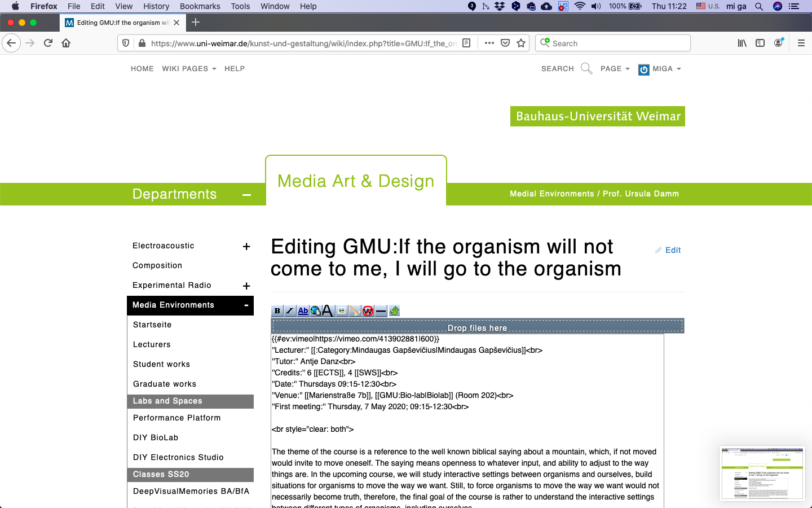The image size is (812, 508).
Task: Open the MIGA user dropdown
Action: pos(660,69)
